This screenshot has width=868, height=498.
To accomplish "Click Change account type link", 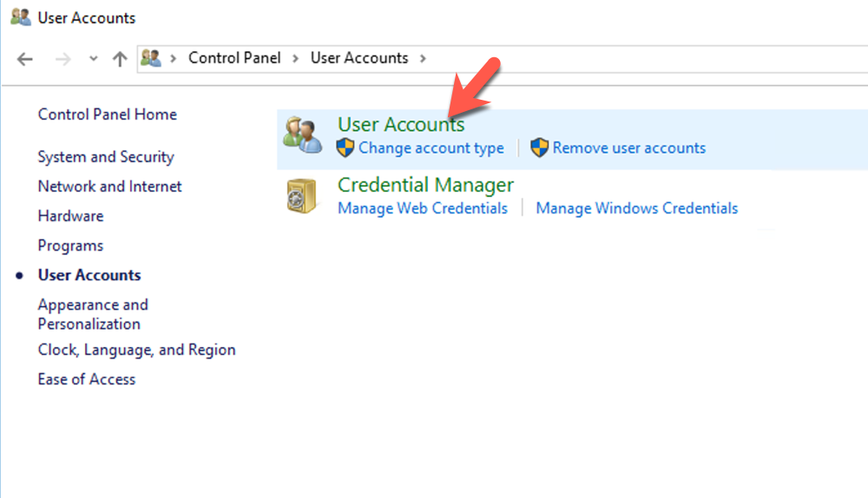I will tap(431, 148).
